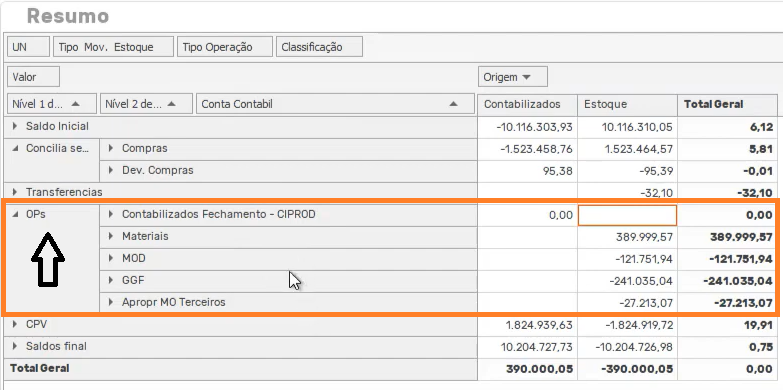Screen dimensions: 783x390
Task: Expand Contabilizados Fechamento - CIPROD row
Action: 111,215
